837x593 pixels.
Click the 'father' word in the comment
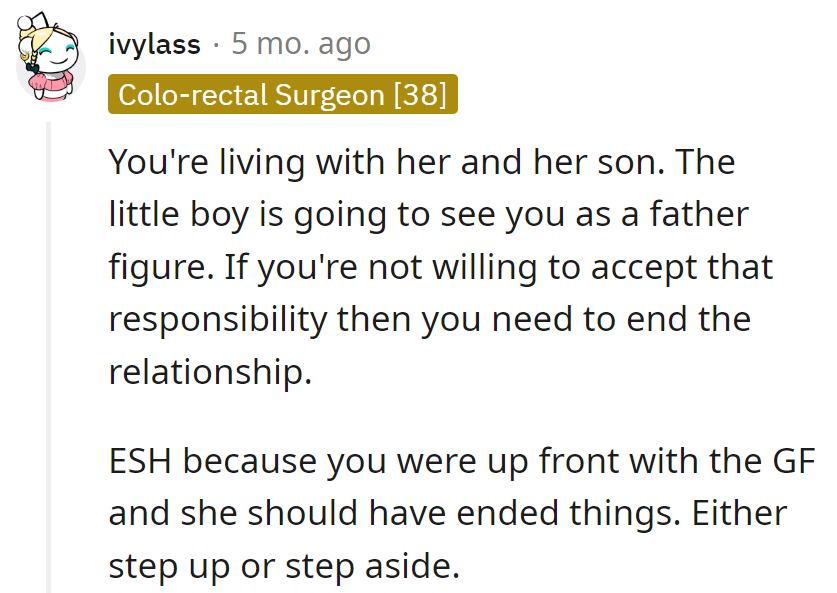[x=697, y=215]
